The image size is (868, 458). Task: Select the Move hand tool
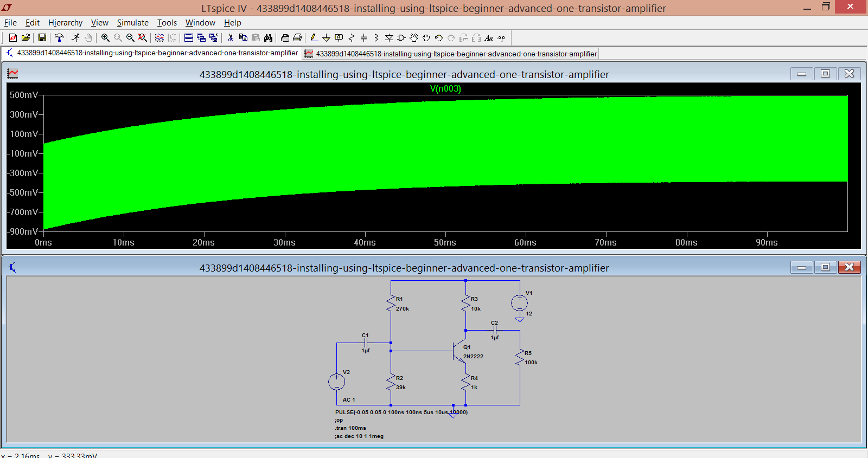414,38
